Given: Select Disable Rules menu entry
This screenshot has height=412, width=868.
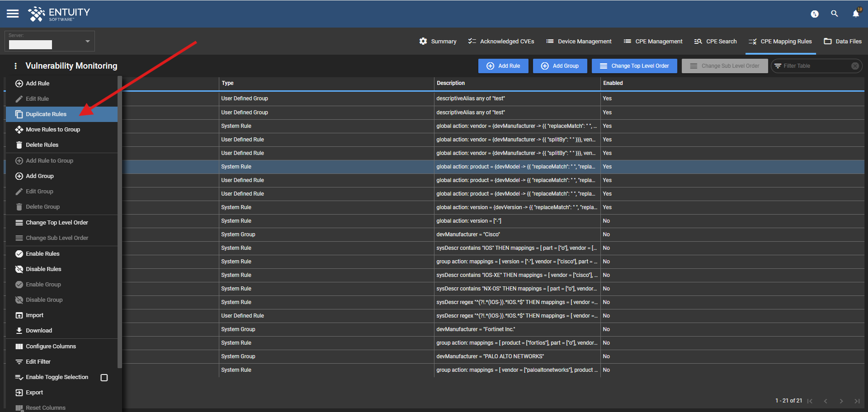Looking at the screenshot, I should pyautogui.click(x=61, y=269).
